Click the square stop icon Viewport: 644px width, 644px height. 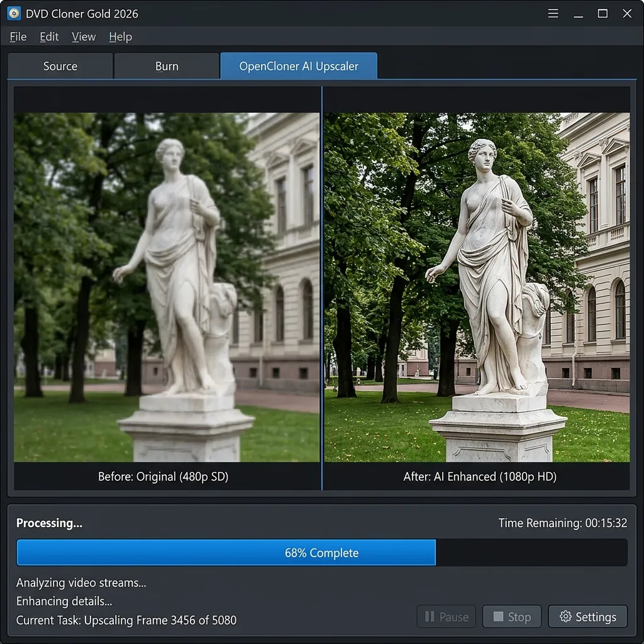(x=498, y=616)
